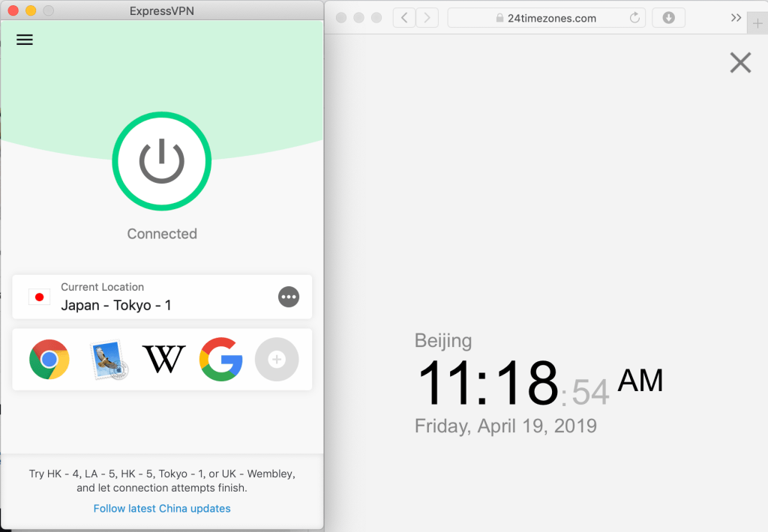Open the location options ellipsis button

tap(289, 297)
